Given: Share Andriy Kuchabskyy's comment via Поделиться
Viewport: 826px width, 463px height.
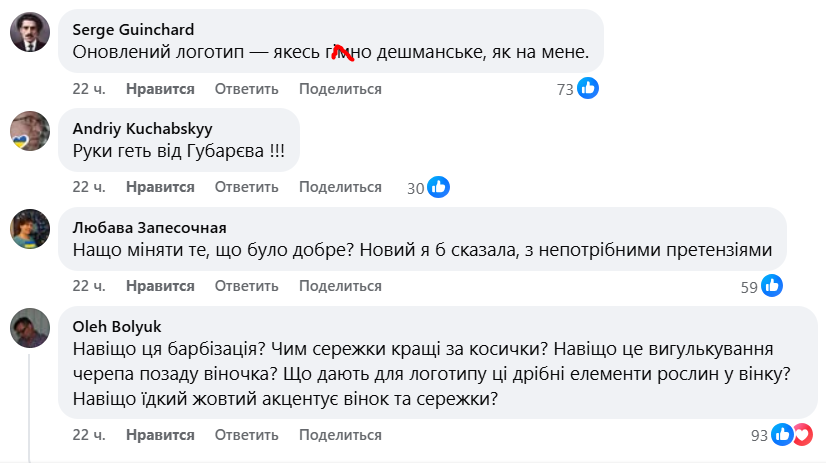Looking at the screenshot, I should pos(340,187).
